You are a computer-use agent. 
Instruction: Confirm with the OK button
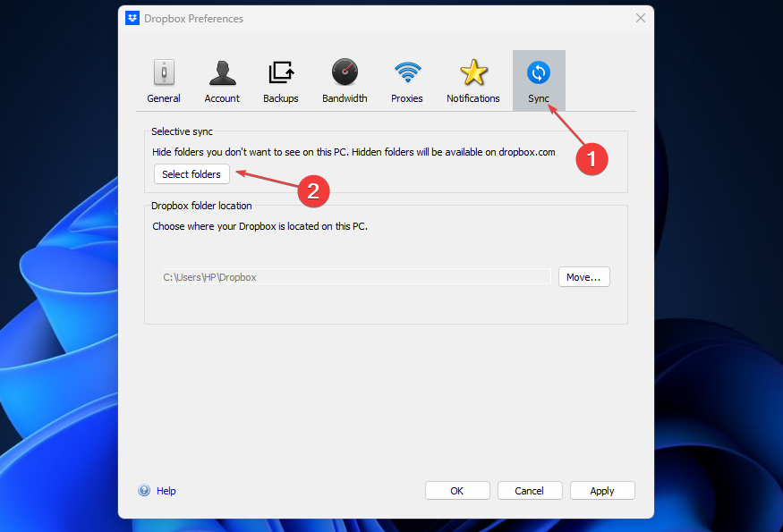pos(457,491)
